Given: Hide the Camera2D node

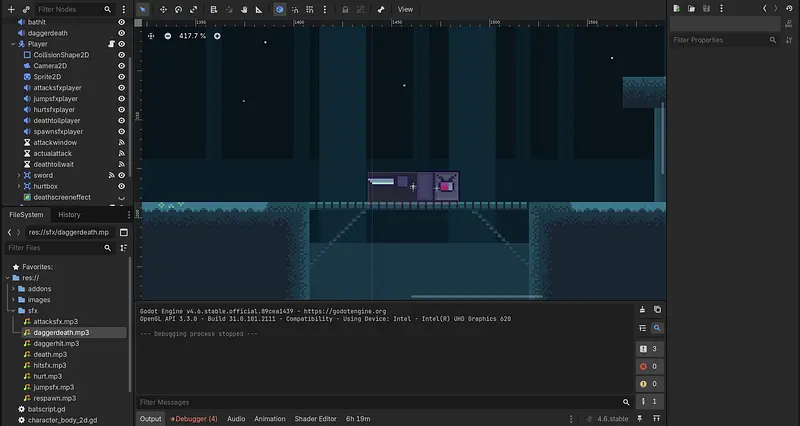Looking at the screenshot, I should 122,66.
